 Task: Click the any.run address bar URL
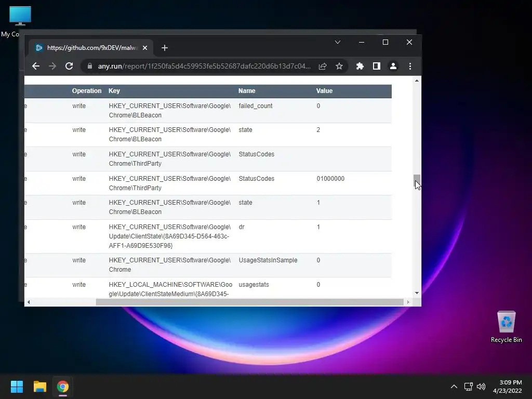[204, 66]
